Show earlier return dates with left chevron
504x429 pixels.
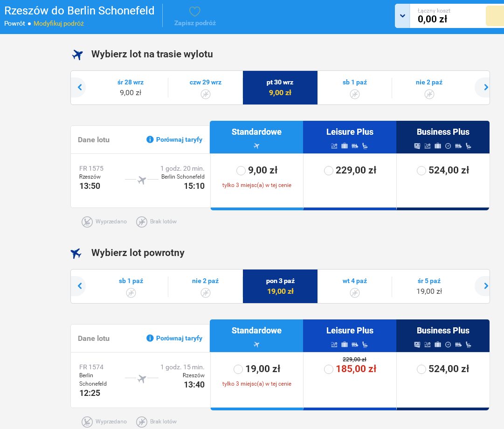pos(80,286)
